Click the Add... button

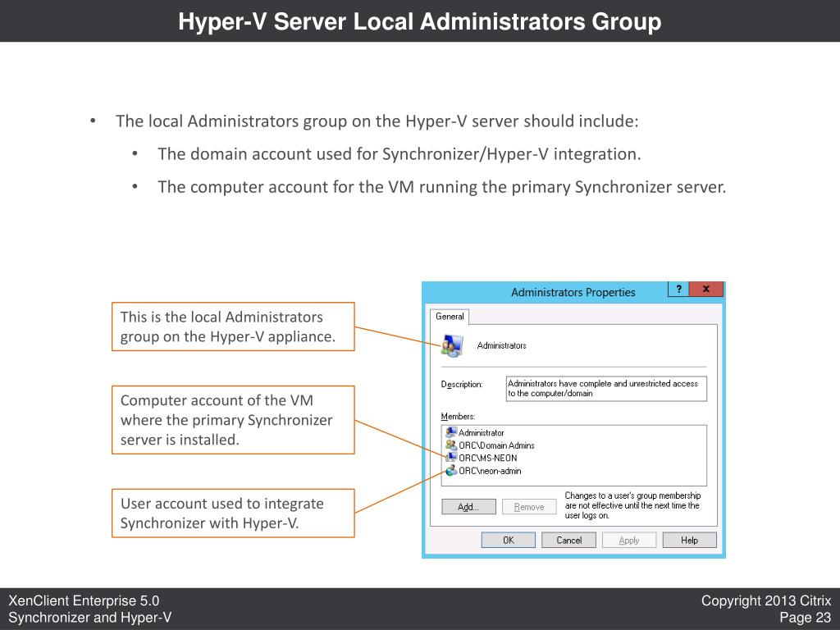click(x=468, y=507)
